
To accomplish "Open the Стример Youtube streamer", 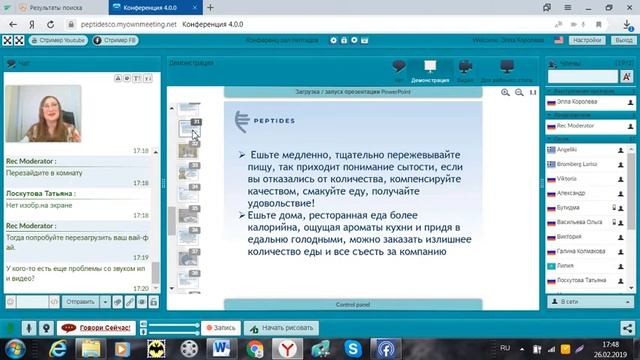I will click(58, 40).
